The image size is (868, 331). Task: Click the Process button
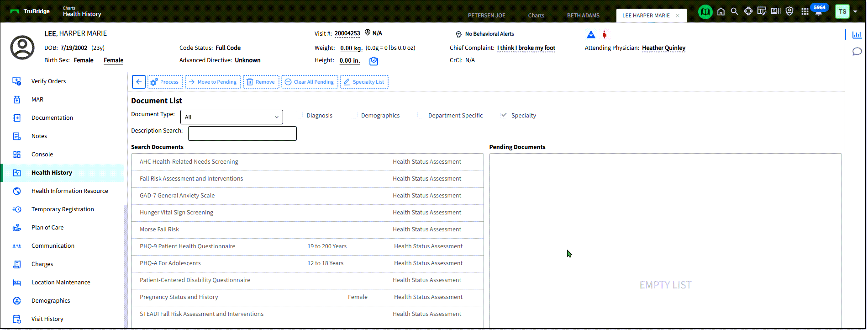165,82
